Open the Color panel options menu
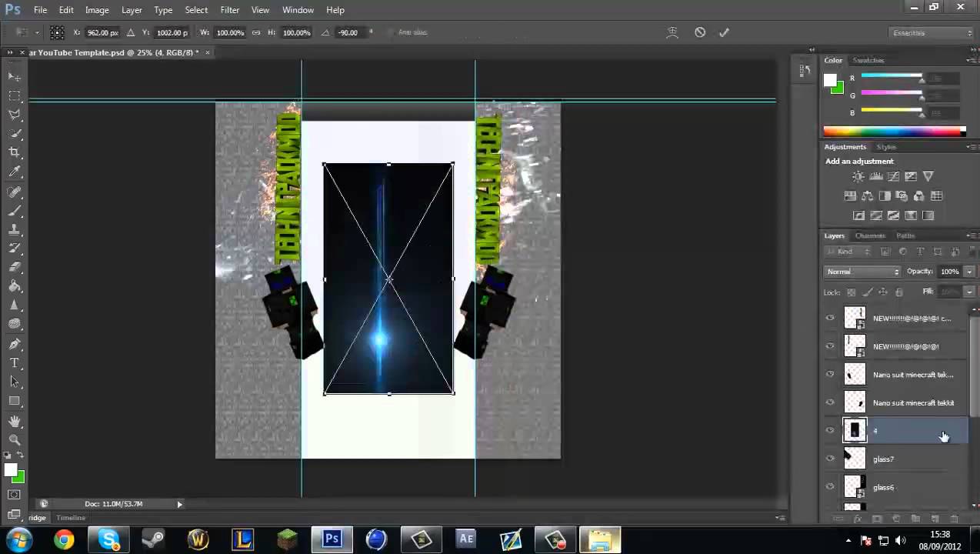The image size is (980, 554). coord(971,60)
